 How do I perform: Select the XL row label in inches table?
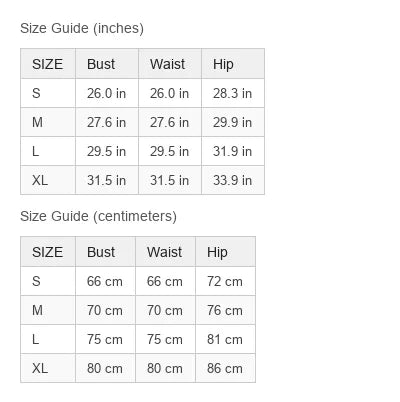(x=40, y=180)
